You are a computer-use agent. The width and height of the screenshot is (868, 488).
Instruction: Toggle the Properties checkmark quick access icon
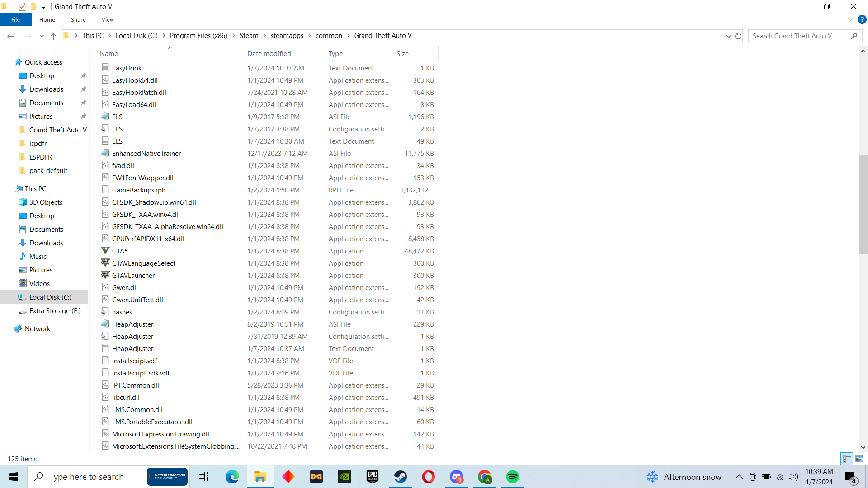(x=22, y=7)
